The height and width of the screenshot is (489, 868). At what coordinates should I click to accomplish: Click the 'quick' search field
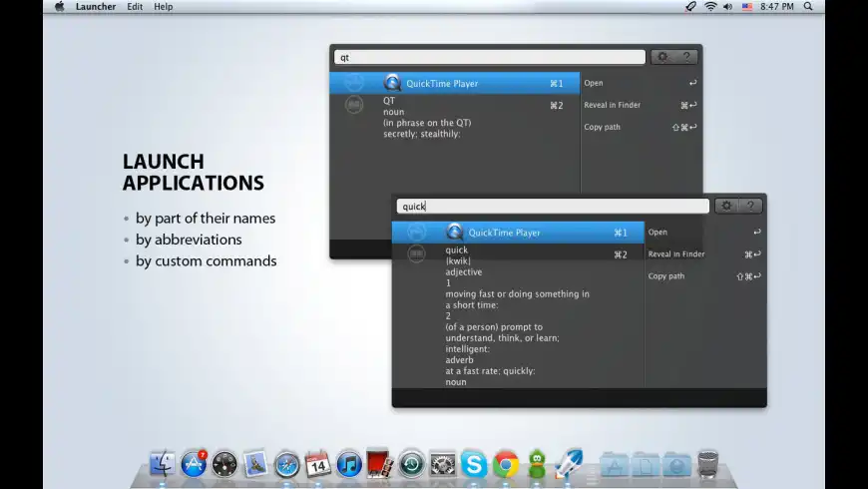click(553, 206)
